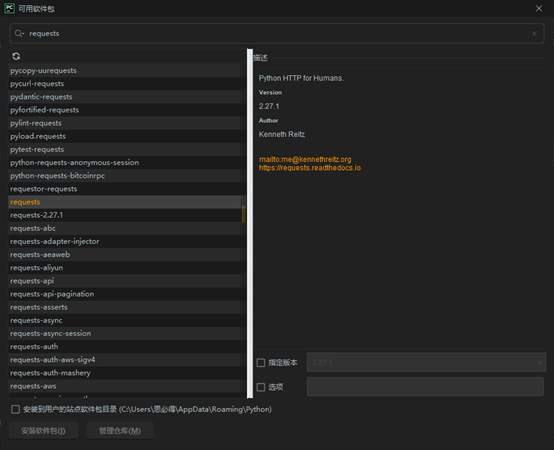Select requestor-requests package
The image size is (554, 450).
click(125, 189)
